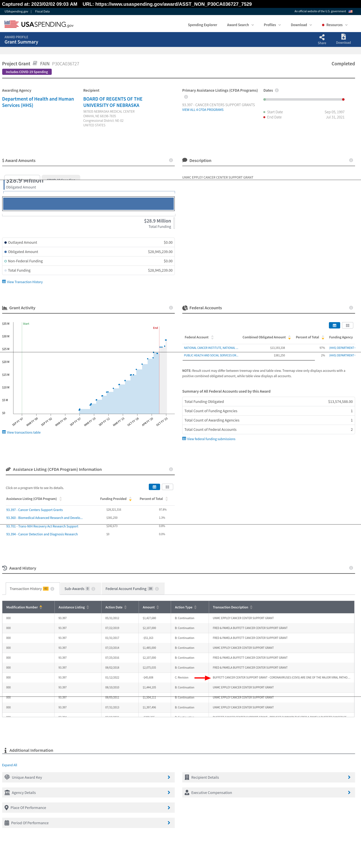The image size is (361, 868).
Task: Open National Cancer Institute federal account link
Action: 211,348
